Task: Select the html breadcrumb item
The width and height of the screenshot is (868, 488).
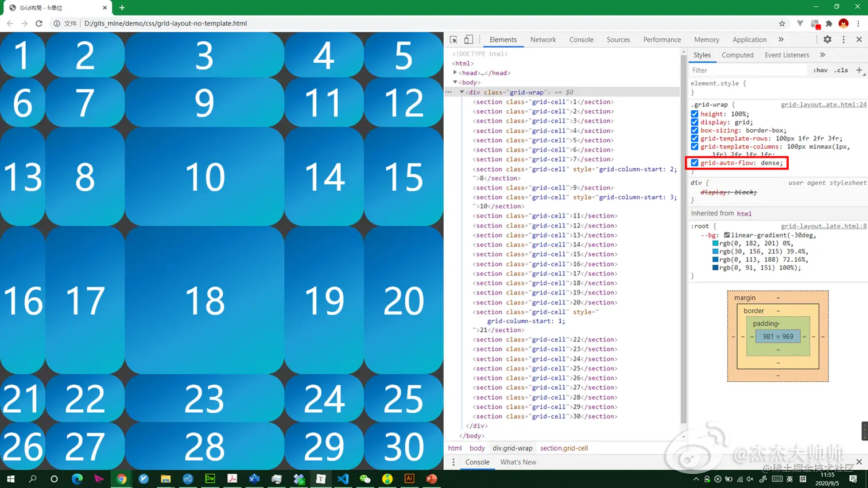Action: click(455, 448)
